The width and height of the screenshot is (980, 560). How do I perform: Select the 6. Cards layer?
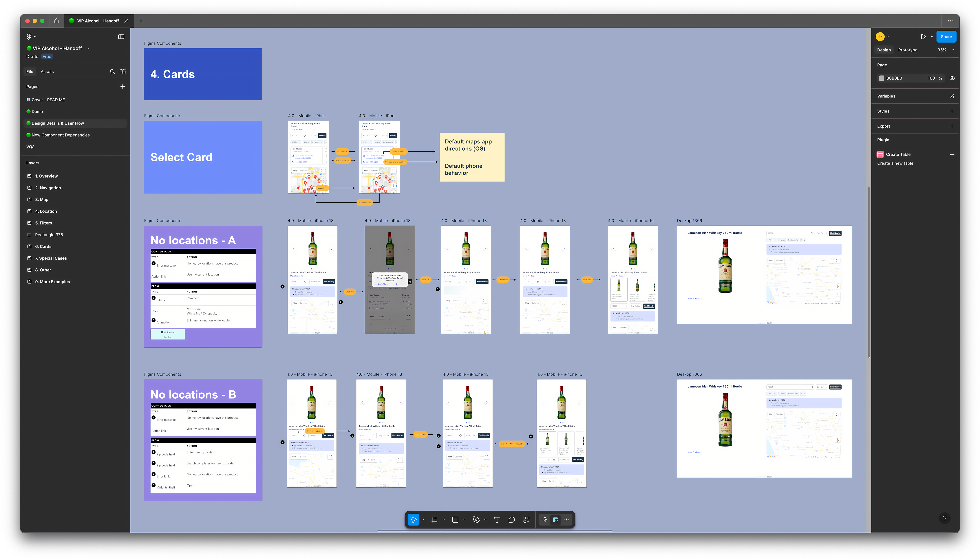pos(43,247)
